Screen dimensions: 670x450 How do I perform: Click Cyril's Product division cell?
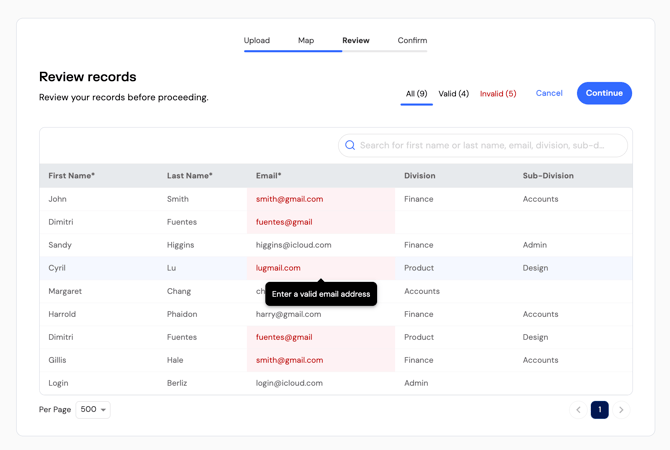click(419, 268)
